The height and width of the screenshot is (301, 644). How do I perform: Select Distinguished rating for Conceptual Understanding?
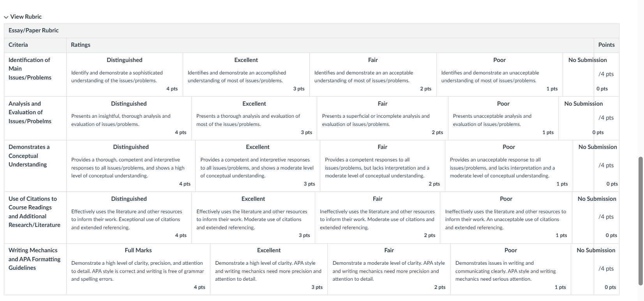(131, 166)
